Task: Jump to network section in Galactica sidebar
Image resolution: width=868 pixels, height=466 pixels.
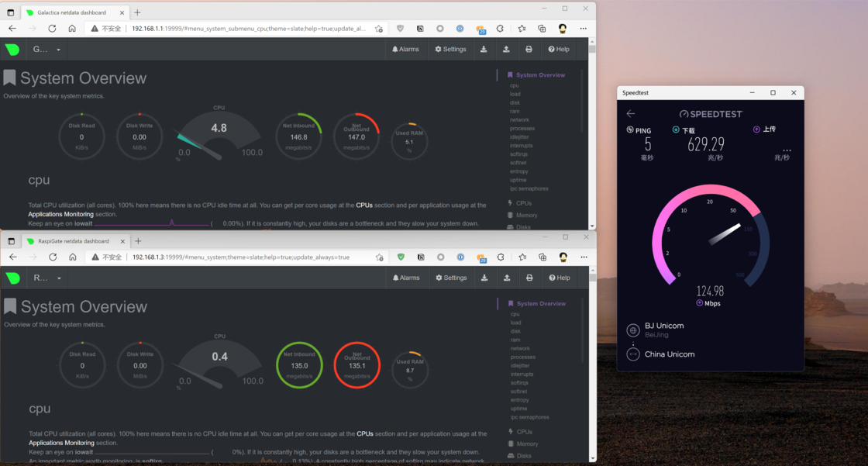Action: 519,119
